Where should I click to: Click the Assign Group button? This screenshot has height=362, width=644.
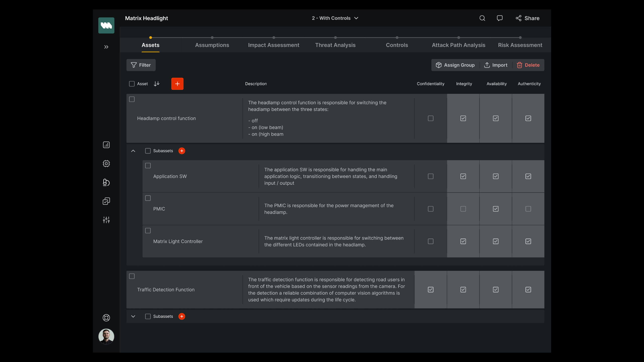coord(455,65)
